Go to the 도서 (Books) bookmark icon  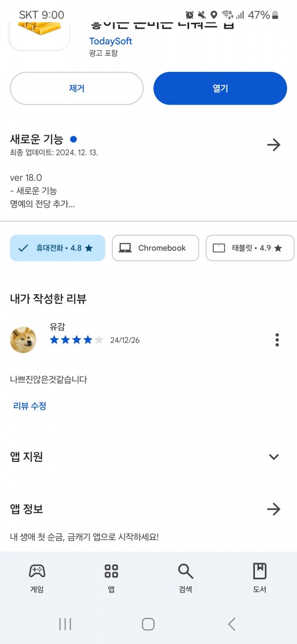pyautogui.click(x=260, y=571)
